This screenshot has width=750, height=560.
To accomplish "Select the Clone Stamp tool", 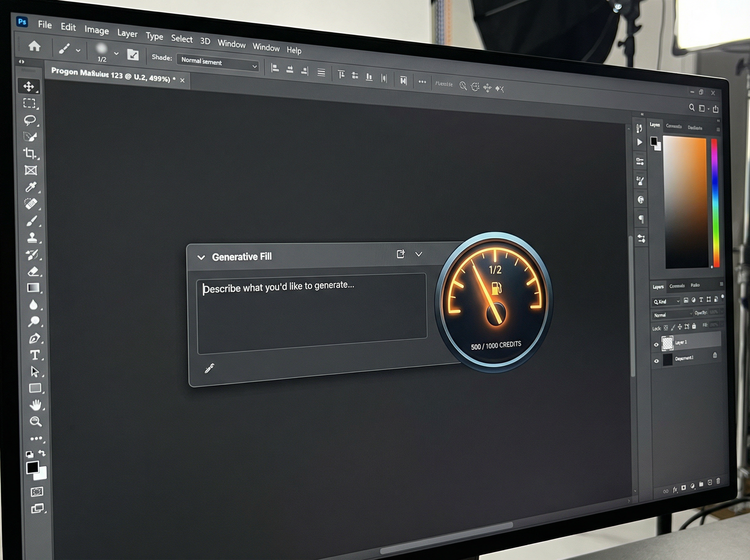I will tap(32, 237).
